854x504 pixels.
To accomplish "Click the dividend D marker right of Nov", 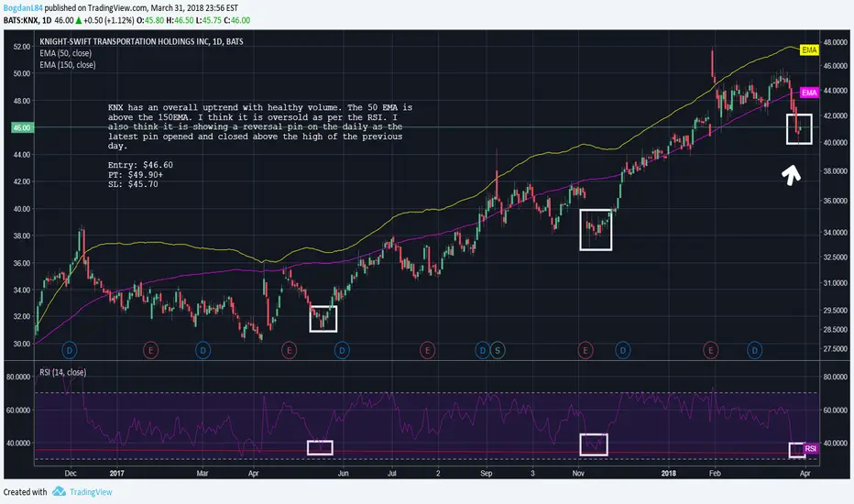I will click(x=623, y=350).
